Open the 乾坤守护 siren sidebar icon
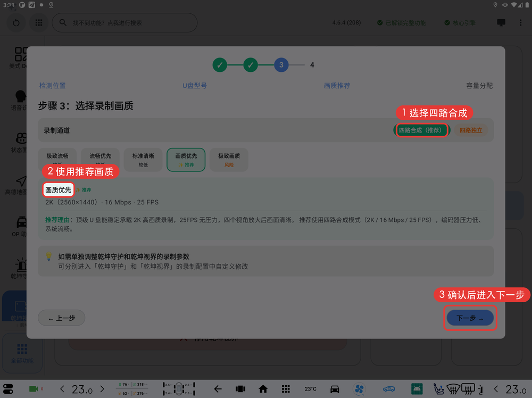 tap(21, 264)
